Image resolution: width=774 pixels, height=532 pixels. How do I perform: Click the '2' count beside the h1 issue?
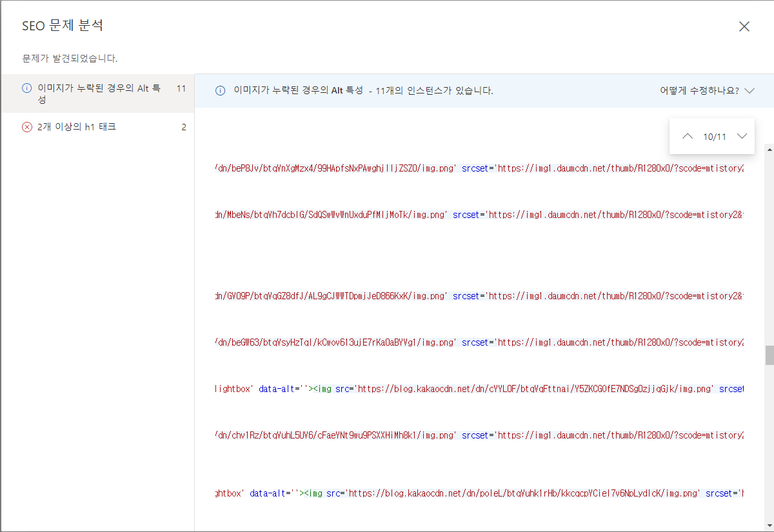point(184,126)
